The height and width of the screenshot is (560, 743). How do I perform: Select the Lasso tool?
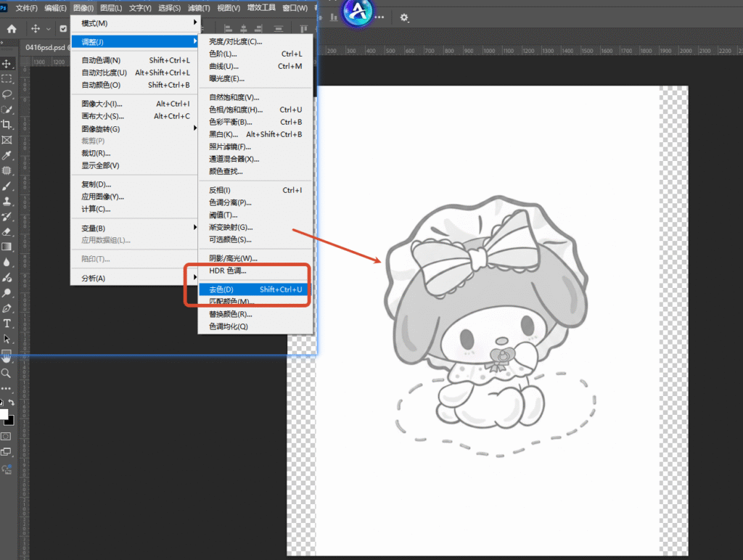[x=7, y=94]
